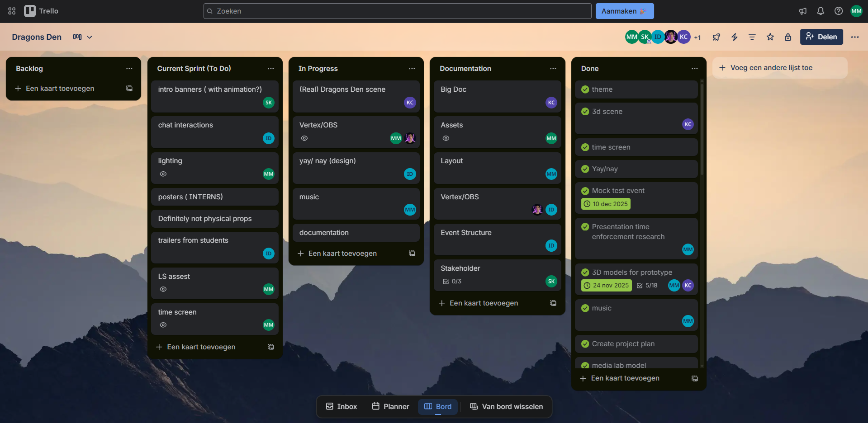The height and width of the screenshot is (423, 868).
Task: Uncheck the completed 3d scene card
Action: click(585, 112)
